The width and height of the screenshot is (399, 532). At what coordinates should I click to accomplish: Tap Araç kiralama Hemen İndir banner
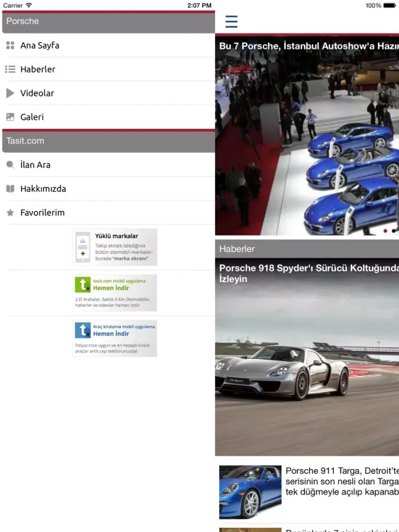coord(115,338)
